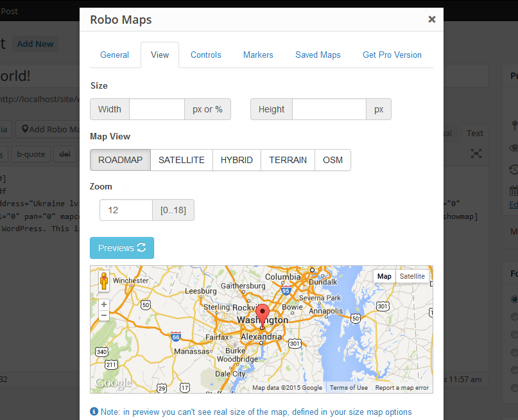This screenshot has height=420, width=518.
Task: Click the info note icon
Action: tap(94, 412)
